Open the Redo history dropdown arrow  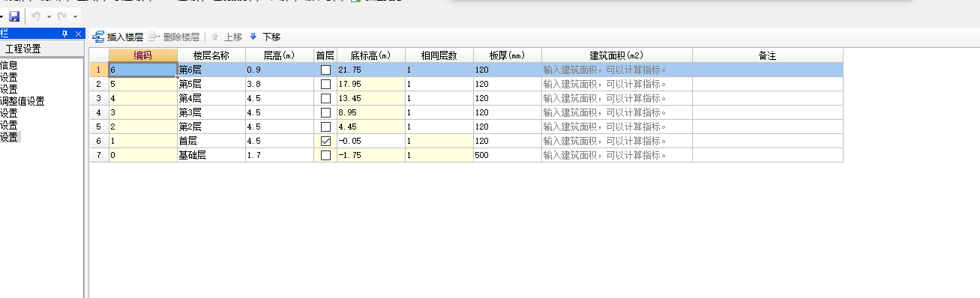[76, 16]
